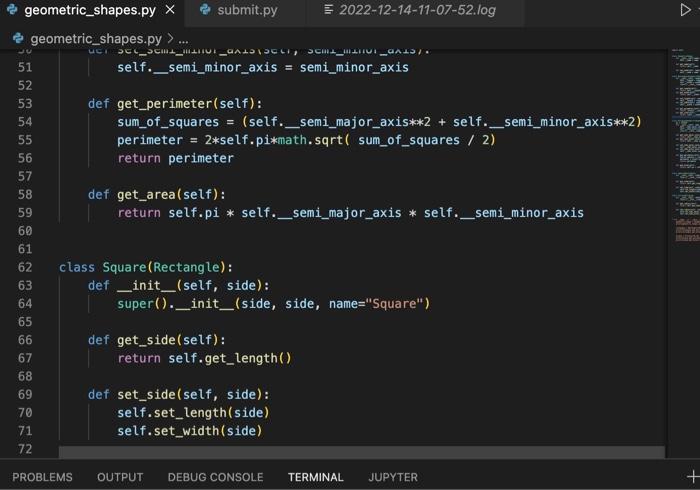Open the 2022-12-14-11-07-52.log tab
The height and width of the screenshot is (490, 700).
(417, 10)
